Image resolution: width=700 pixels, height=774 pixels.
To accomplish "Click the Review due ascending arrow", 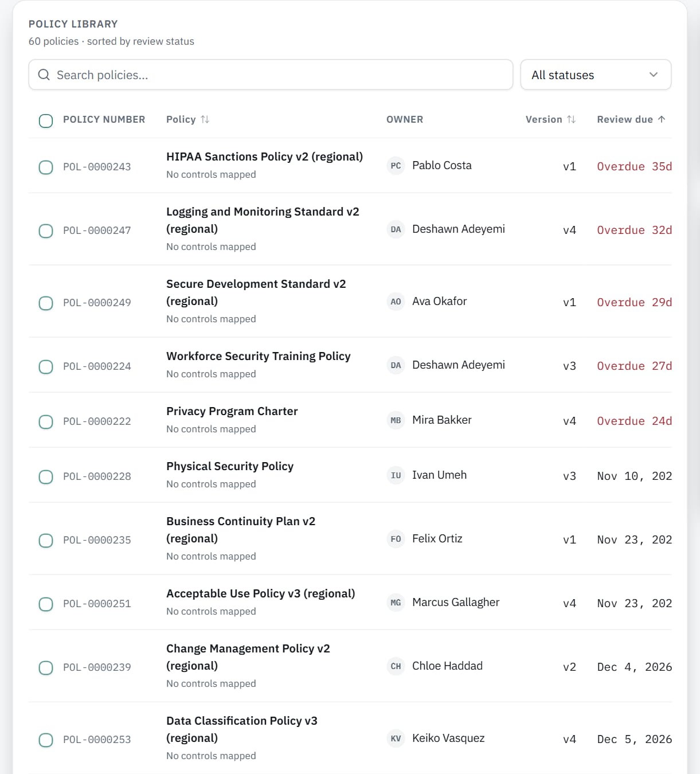I will pos(662,119).
